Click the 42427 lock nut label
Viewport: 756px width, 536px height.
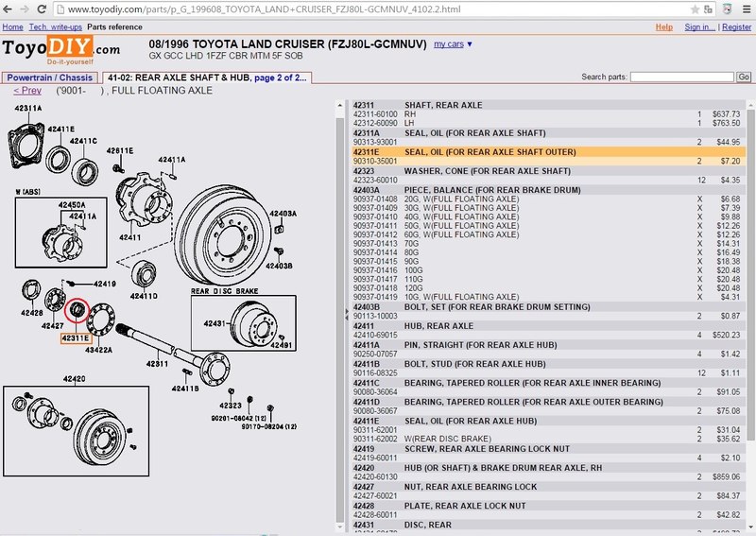click(53, 325)
